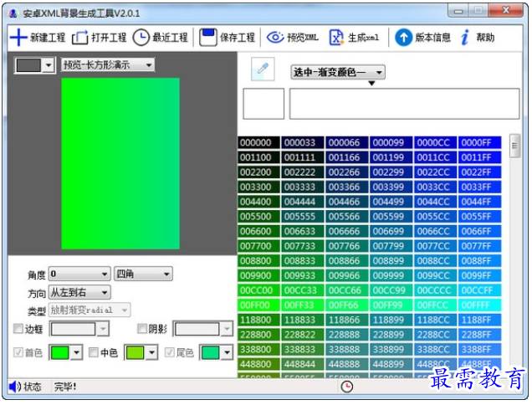Open the 预览-长方形演示 preview dropdown

click(x=108, y=64)
